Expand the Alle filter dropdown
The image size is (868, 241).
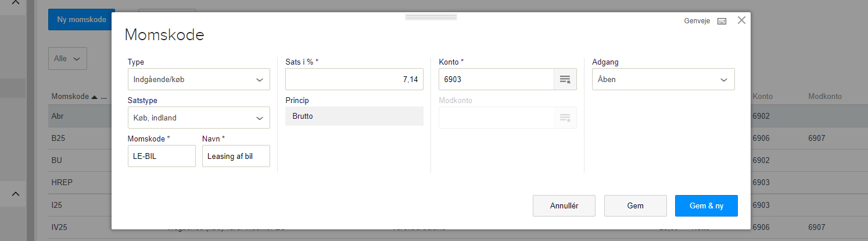click(67, 58)
